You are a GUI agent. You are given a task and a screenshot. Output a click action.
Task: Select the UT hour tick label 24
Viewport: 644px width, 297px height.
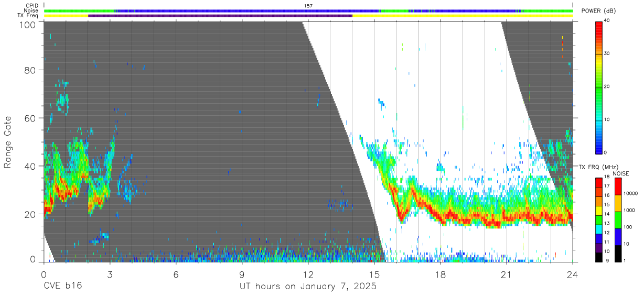[573, 274]
